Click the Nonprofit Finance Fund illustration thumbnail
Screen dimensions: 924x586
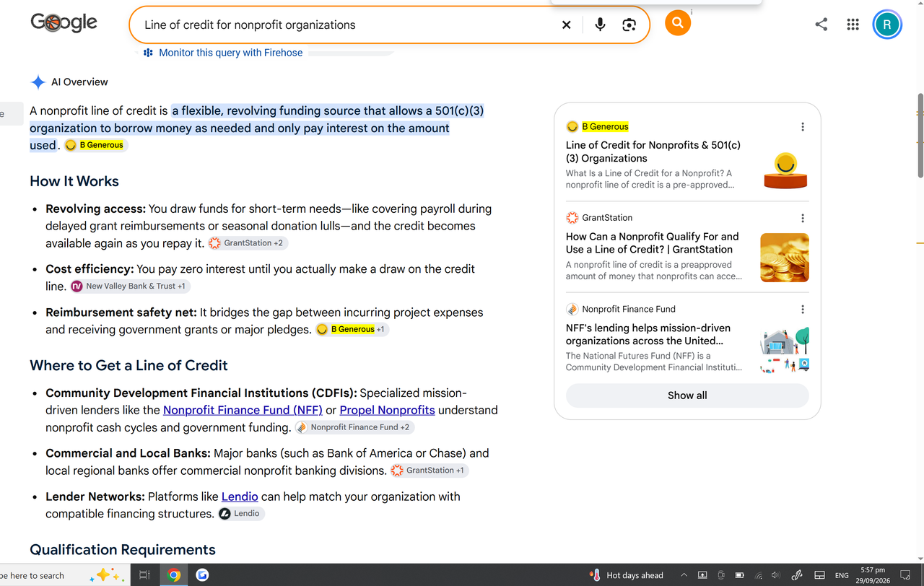tap(785, 349)
